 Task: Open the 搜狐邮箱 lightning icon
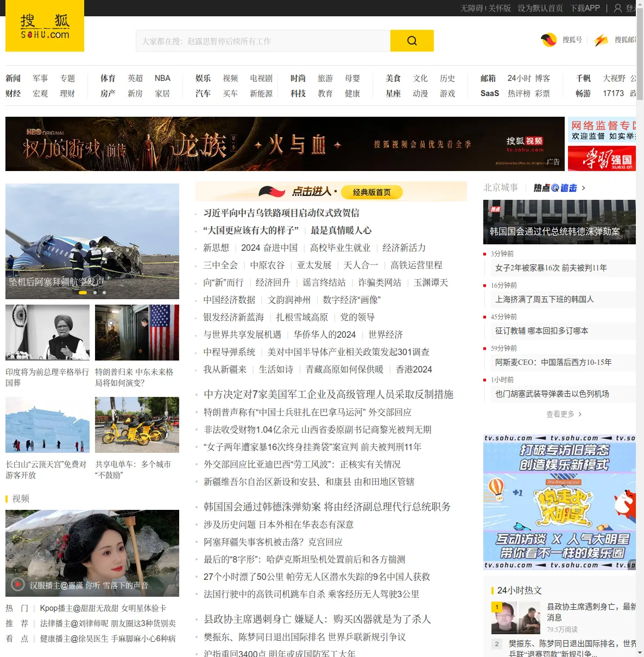pos(601,40)
